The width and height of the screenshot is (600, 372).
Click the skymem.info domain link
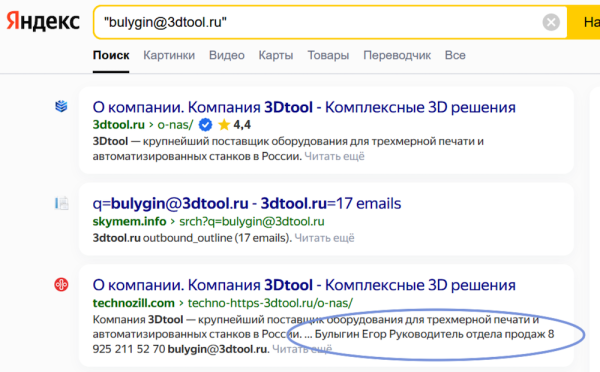[x=129, y=222]
